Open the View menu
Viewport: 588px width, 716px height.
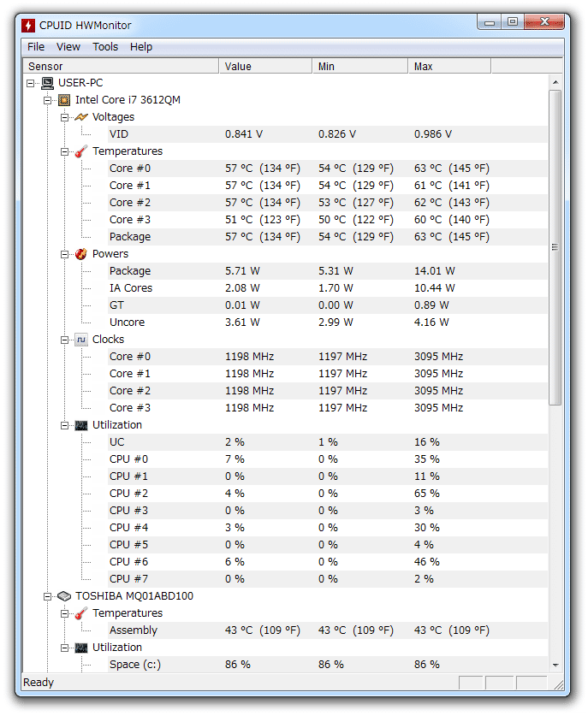pyautogui.click(x=68, y=47)
